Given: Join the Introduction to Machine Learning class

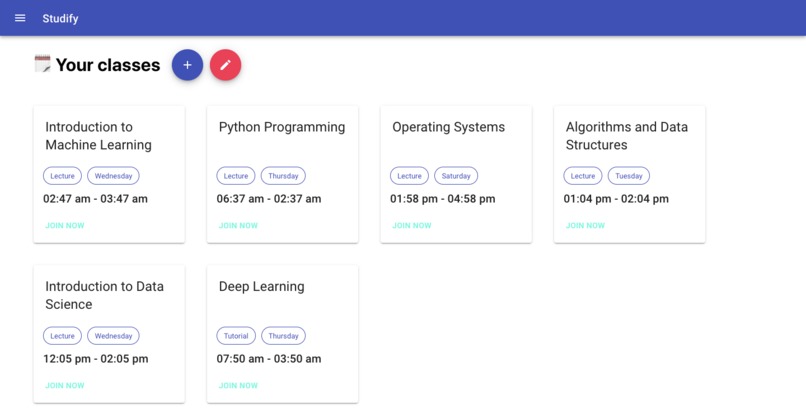Looking at the screenshot, I should (x=65, y=225).
